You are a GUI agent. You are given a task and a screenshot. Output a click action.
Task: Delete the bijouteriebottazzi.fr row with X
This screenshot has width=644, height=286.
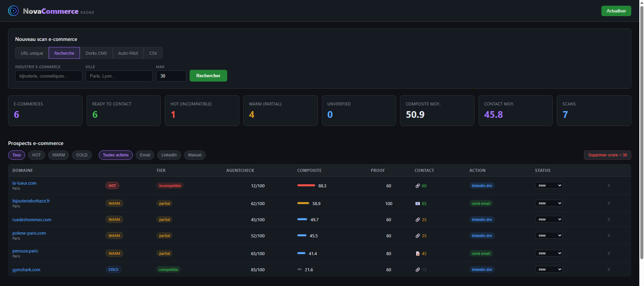609,203
